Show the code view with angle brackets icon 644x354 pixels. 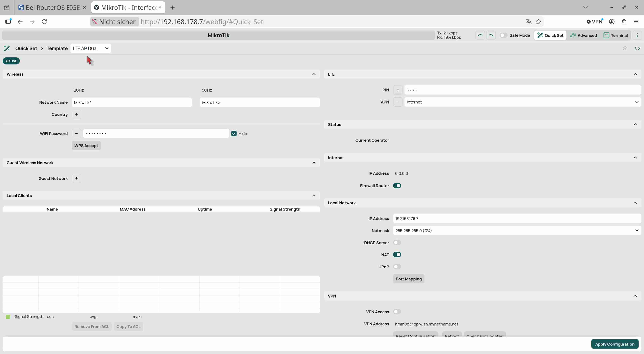coord(637,48)
